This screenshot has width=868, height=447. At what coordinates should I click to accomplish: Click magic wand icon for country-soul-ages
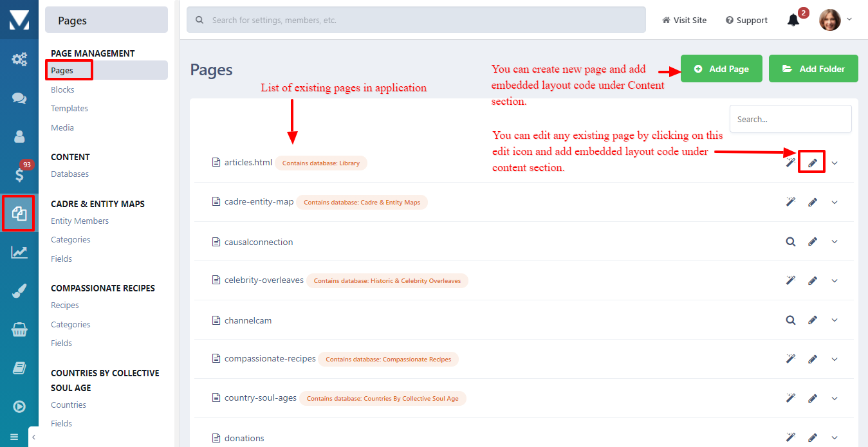coord(791,398)
